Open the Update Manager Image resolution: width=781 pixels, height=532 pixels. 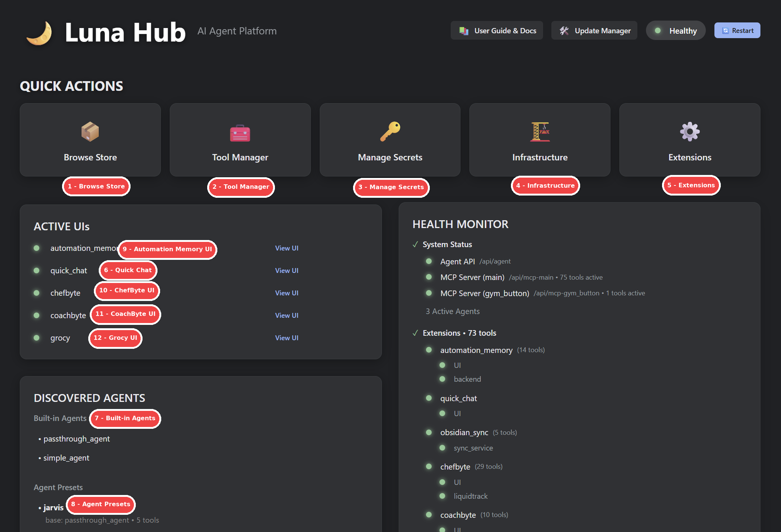click(594, 31)
